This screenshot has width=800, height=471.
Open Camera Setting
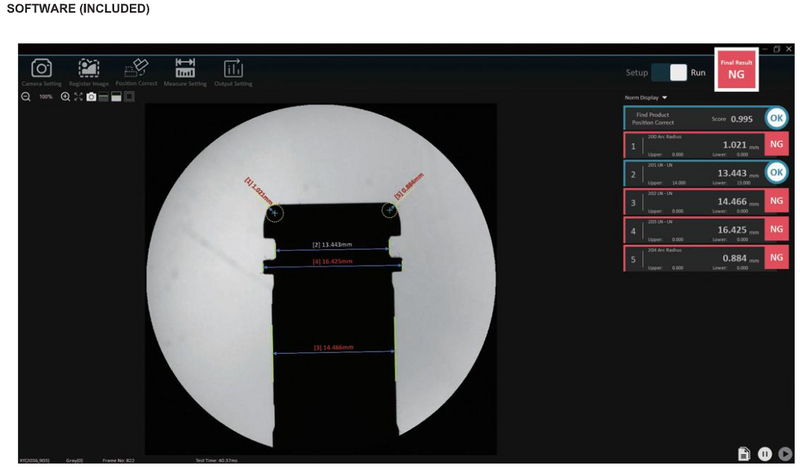[x=41, y=70]
